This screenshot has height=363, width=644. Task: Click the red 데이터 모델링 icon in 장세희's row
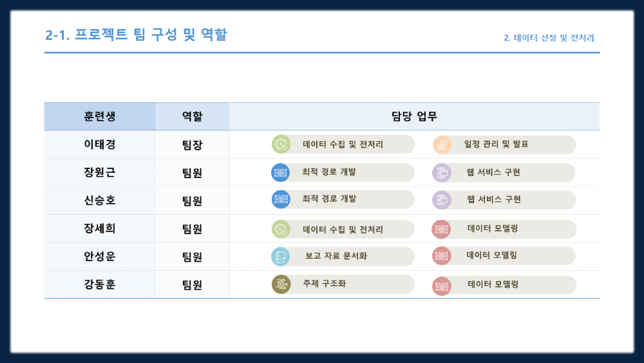(442, 230)
